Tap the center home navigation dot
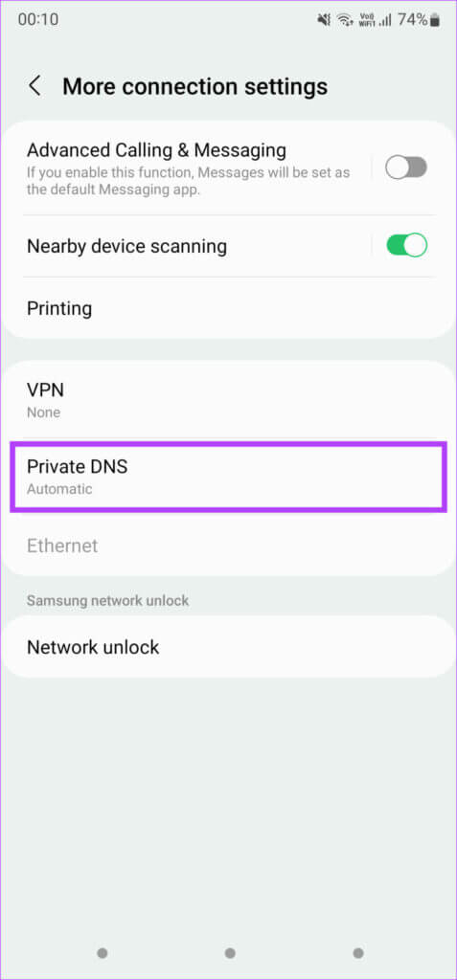Image resolution: width=457 pixels, height=980 pixels. click(230, 953)
